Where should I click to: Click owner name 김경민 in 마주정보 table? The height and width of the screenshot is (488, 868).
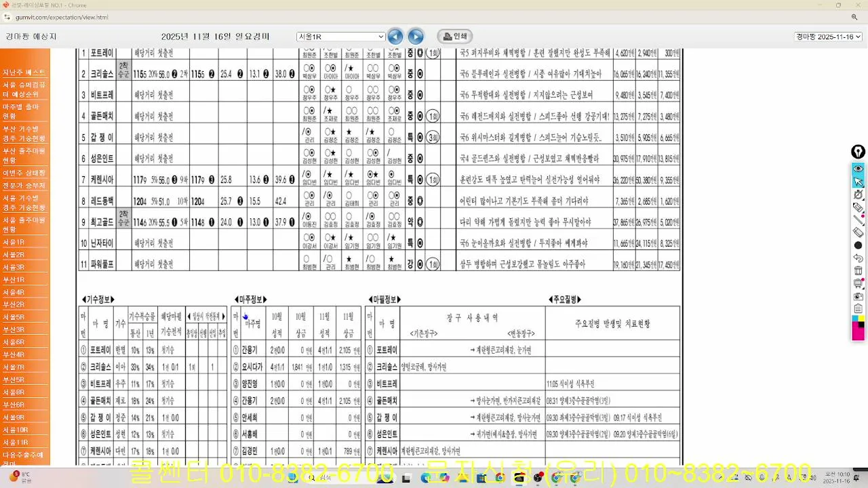click(250, 451)
